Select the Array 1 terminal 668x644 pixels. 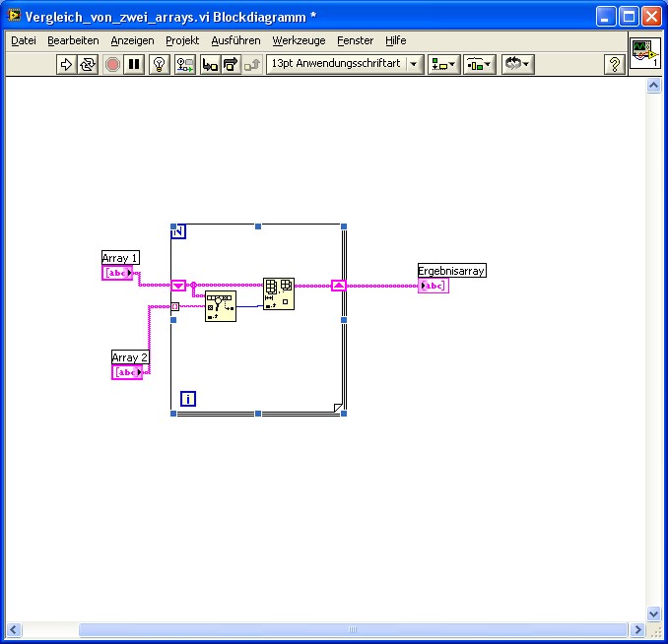(x=117, y=273)
